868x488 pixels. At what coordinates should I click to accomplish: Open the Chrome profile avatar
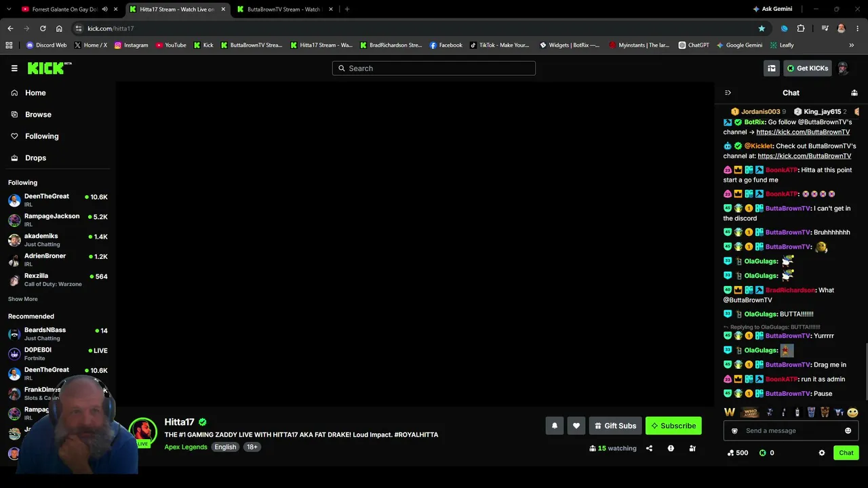pos(842,28)
